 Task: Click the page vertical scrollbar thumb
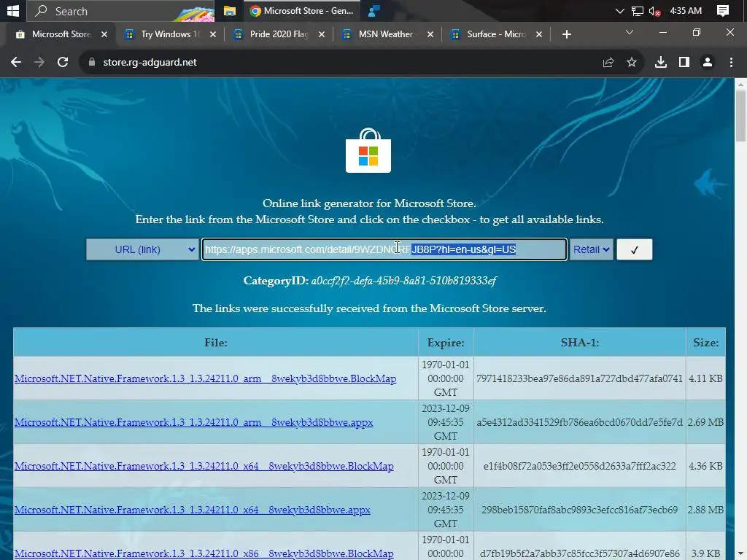pos(740,116)
